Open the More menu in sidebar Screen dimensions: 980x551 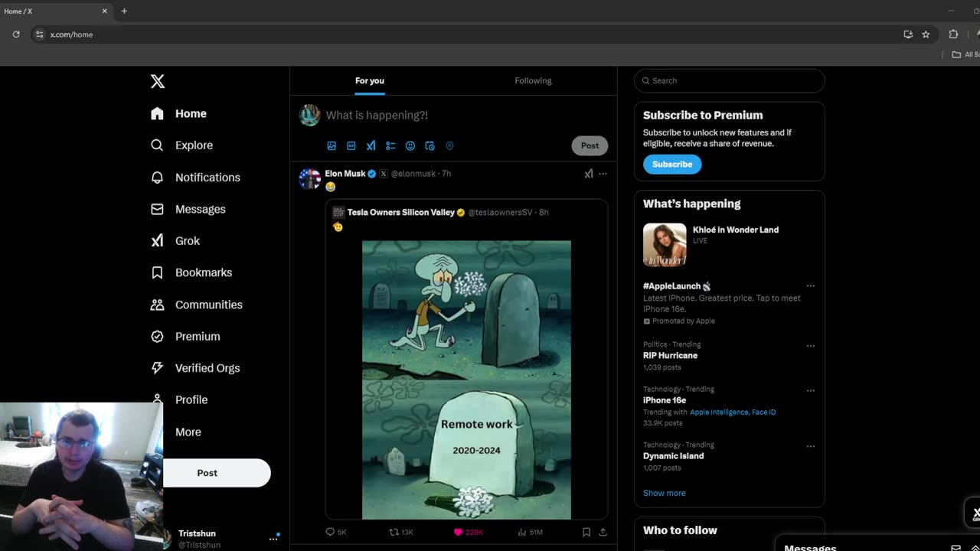(x=188, y=432)
